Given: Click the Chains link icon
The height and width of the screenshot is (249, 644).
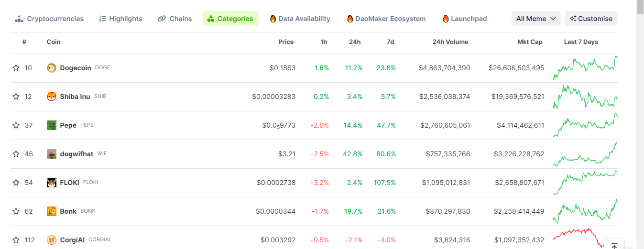Looking at the screenshot, I should pos(162,19).
